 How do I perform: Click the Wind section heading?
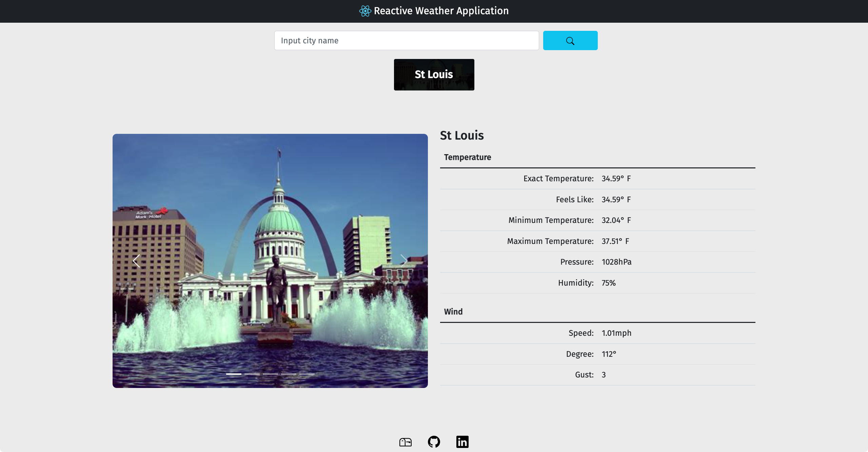[453, 312]
